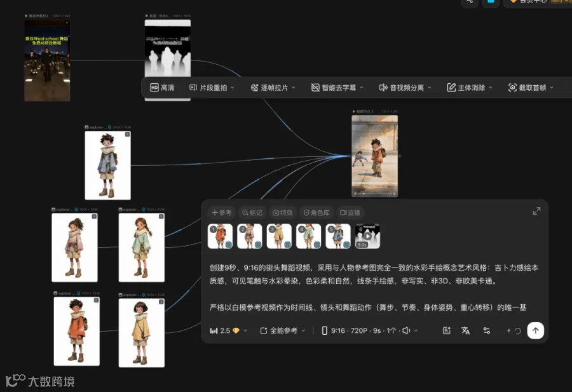Open the 9:16 · 720P · 9s settings dropdown
The height and width of the screenshot is (392, 572).
pos(369,331)
